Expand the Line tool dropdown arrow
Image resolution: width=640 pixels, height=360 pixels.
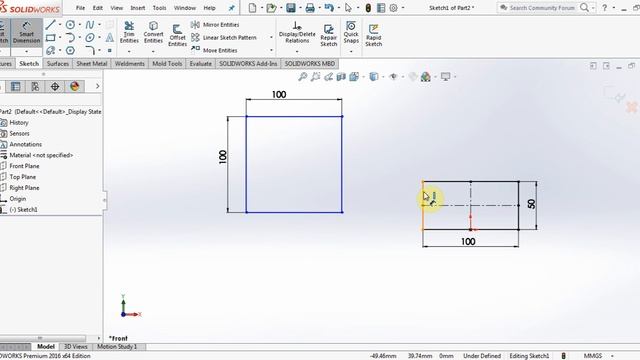[60, 25]
